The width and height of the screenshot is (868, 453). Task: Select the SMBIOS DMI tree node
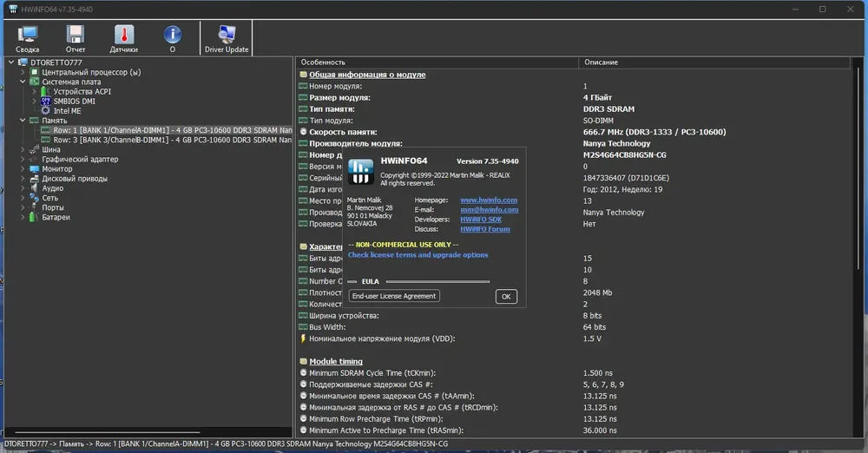pyautogui.click(x=74, y=102)
